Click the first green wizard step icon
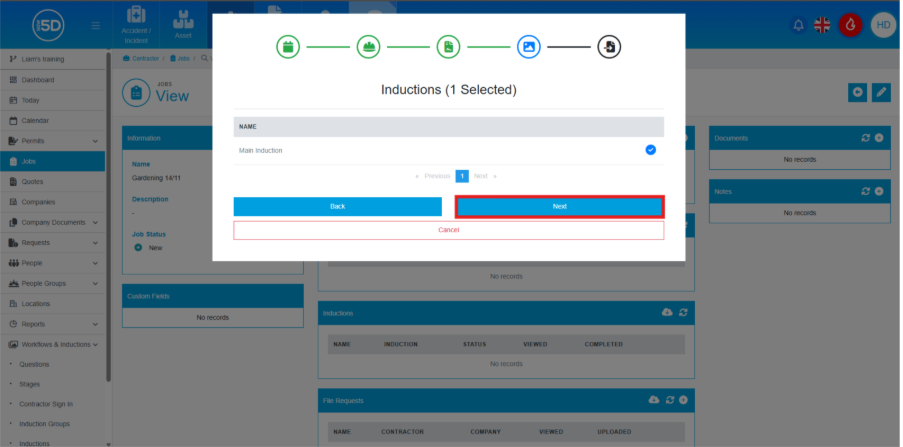The height and width of the screenshot is (447, 903). click(288, 46)
